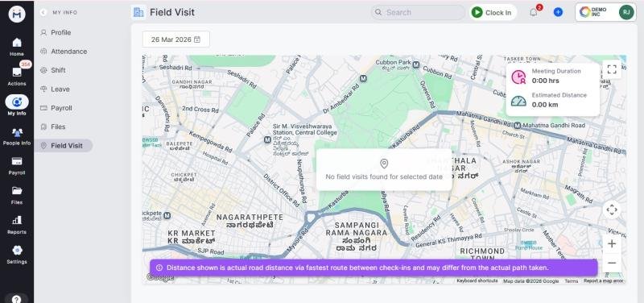Viewport: 644px width, 303px height.
Task: Open Payroll in My Info submenu
Action: click(x=61, y=108)
